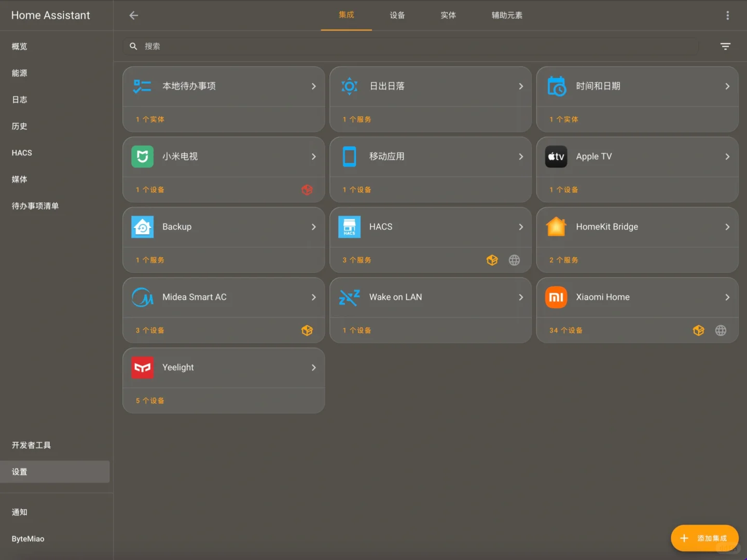Click the Home Assistant title
747x560 pixels.
point(51,16)
